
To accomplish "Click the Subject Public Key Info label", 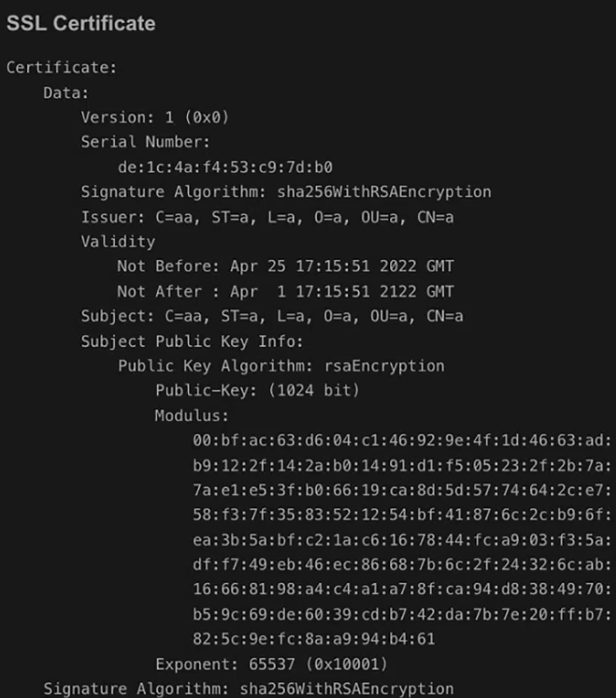I will pos(191,341).
